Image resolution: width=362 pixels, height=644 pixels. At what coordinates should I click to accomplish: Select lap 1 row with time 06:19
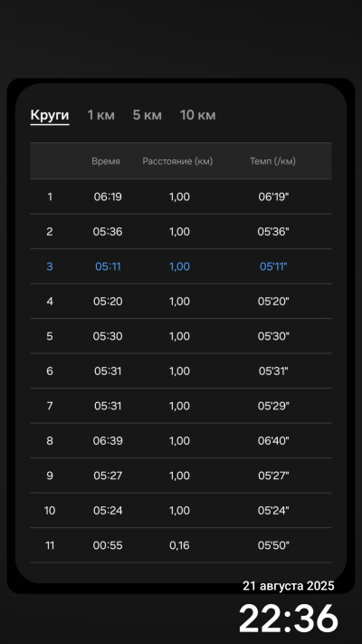point(181,197)
